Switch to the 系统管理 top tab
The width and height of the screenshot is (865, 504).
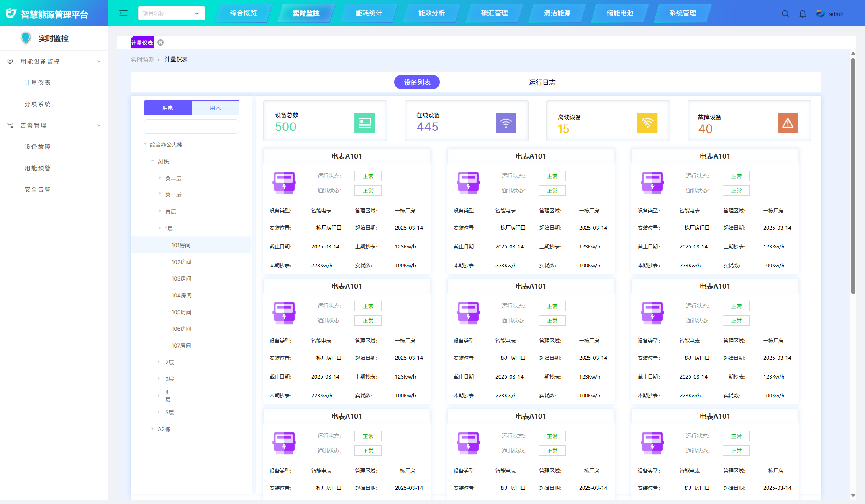tap(683, 13)
